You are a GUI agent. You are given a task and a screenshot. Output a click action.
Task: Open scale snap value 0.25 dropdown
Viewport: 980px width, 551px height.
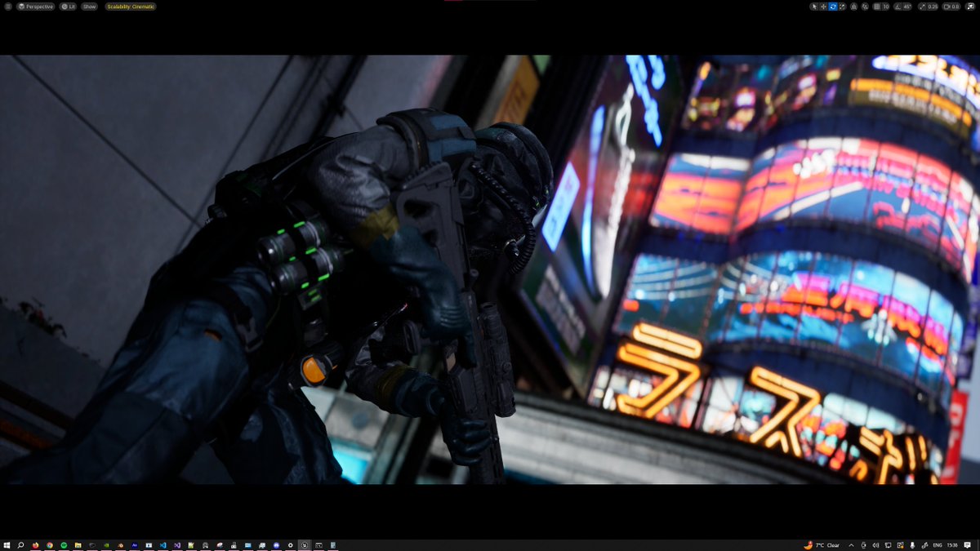933,7
